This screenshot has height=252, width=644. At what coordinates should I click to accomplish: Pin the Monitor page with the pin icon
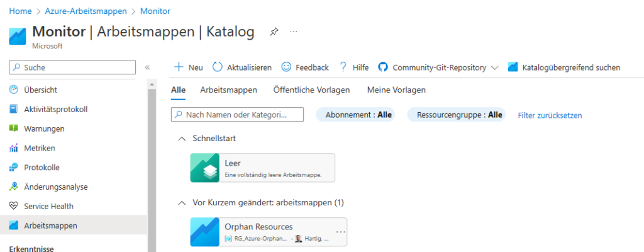point(274,31)
